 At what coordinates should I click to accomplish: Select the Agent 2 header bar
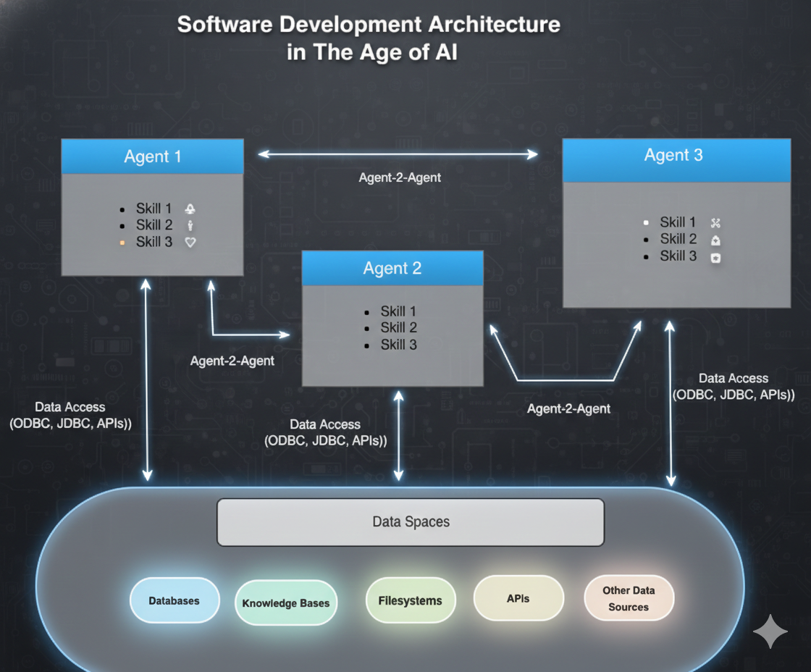(392, 268)
